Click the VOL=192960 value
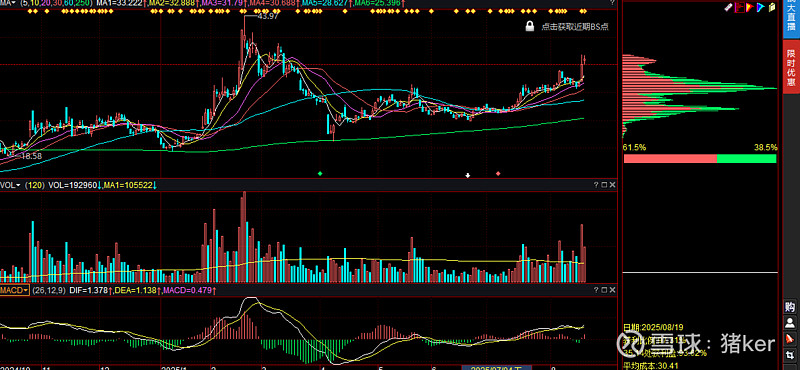The width and height of the screenshot is (800, 370). pos(72,185)
